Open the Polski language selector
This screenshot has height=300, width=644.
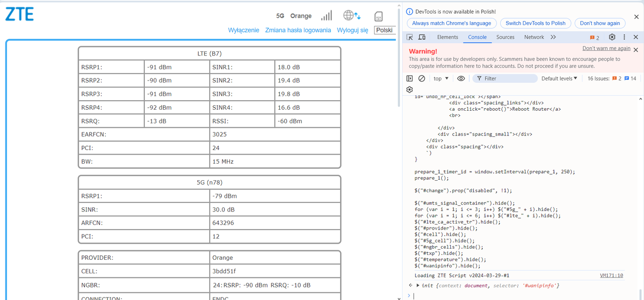coord(385,30)
